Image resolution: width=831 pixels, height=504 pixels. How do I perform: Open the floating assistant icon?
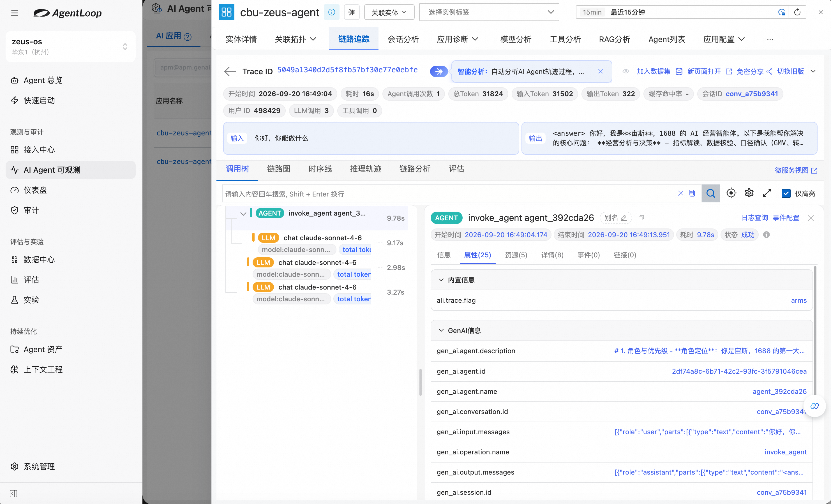point(814,406)
